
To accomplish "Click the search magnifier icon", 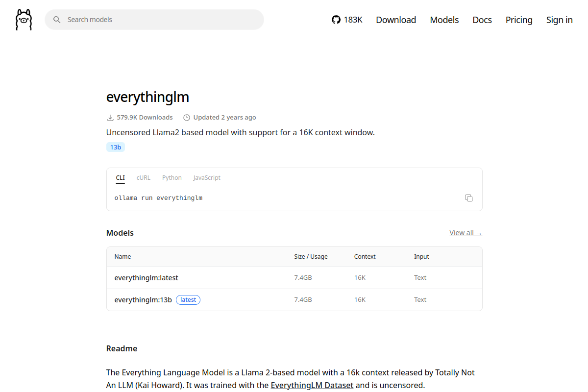I will tap(57, 20).
